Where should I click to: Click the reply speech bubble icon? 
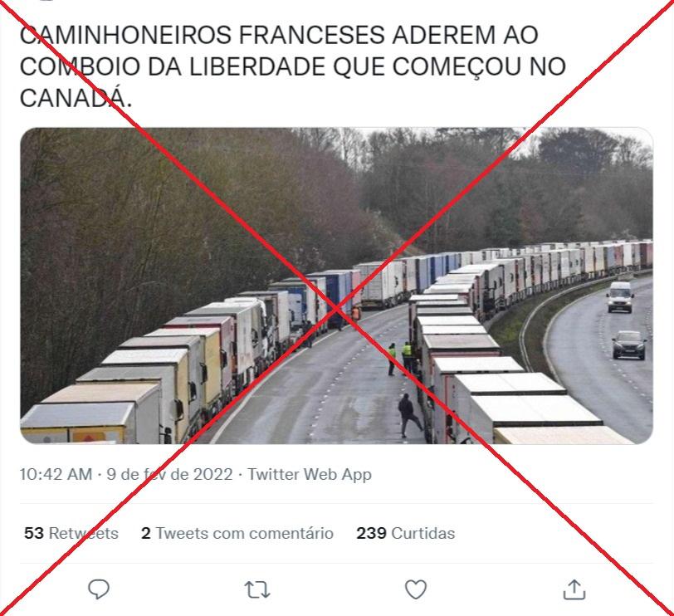[99, 589]
